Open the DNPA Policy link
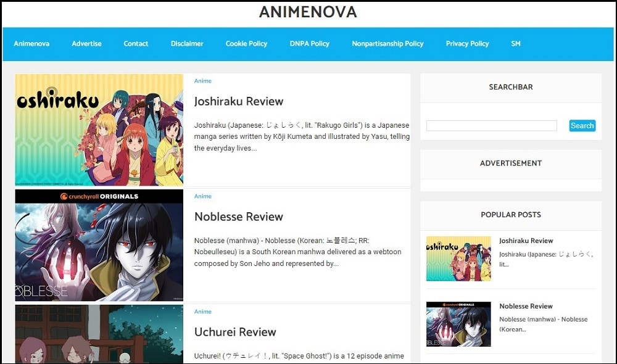This screenshot has width=617, height=364. 310,44
